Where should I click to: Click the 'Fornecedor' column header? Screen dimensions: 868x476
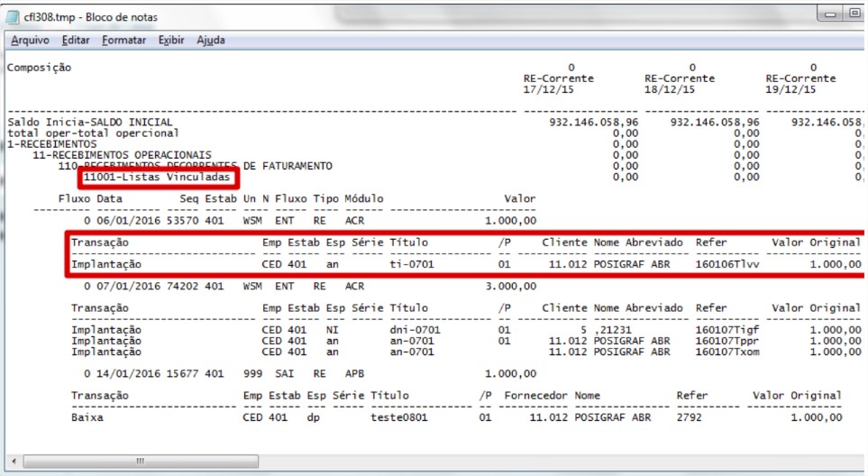[535, 396]
